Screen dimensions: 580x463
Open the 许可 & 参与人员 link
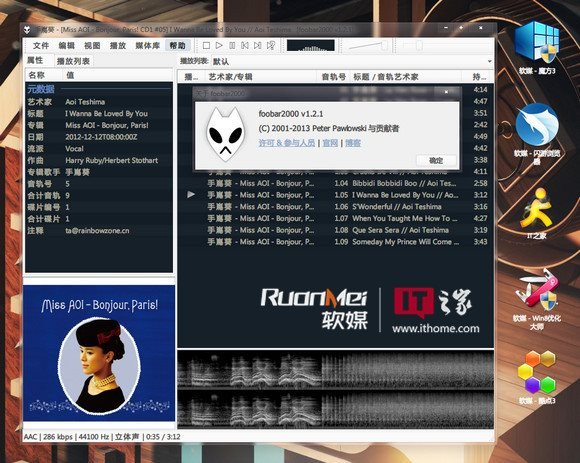pos(287,143)
